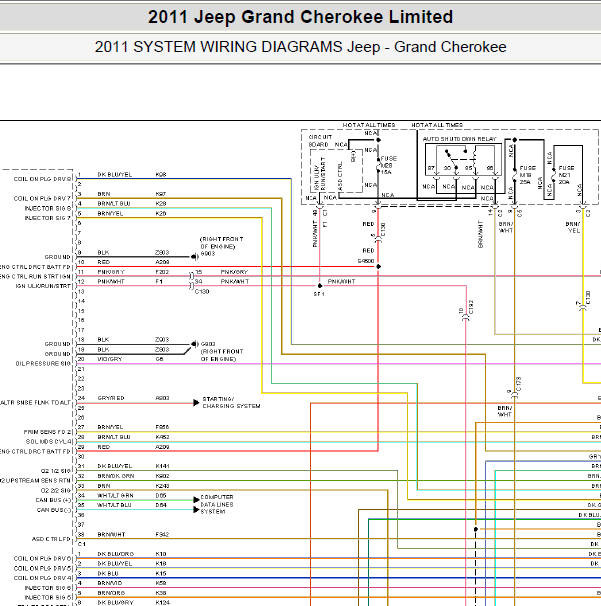Select the "WHT/LT GRN" wire color text

tap(115, 495)
